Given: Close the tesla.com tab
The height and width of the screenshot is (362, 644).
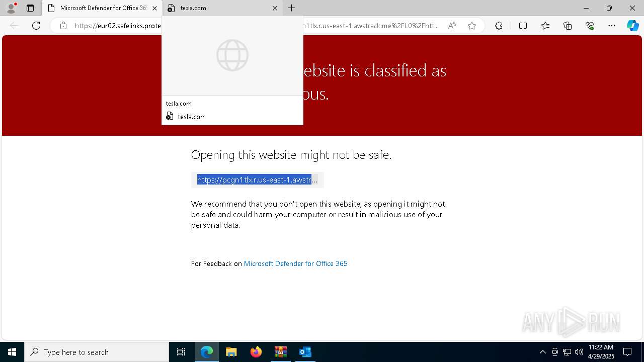Looking at the screenshot, I should tap(275, 8).
